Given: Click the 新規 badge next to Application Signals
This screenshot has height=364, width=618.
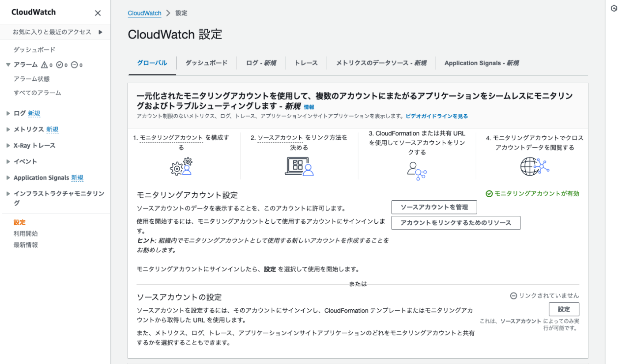Looking at the screenshot, I should (x=77, y=178).
